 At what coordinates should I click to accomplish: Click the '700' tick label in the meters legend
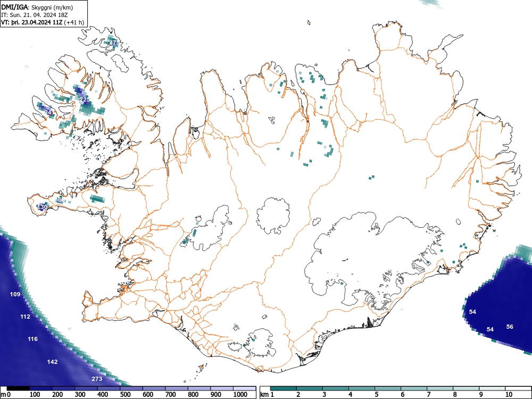pyautogui.click(x=171, y=395)
